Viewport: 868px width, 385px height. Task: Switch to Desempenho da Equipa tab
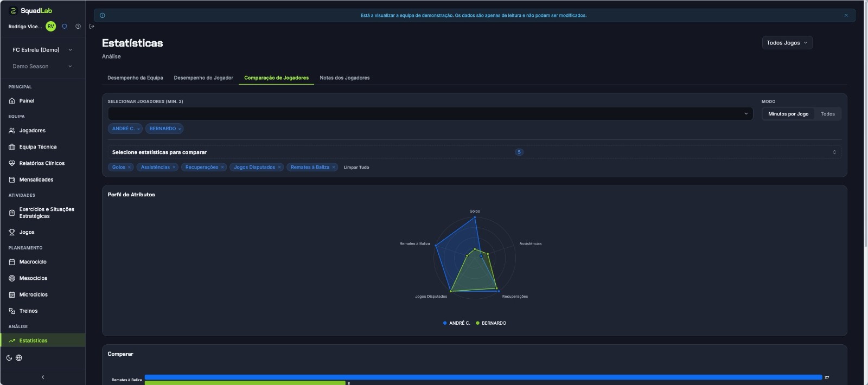135,78
